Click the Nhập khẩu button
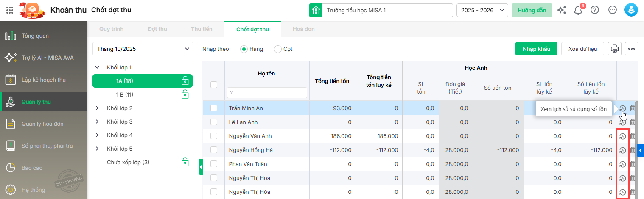 point(536,49)
